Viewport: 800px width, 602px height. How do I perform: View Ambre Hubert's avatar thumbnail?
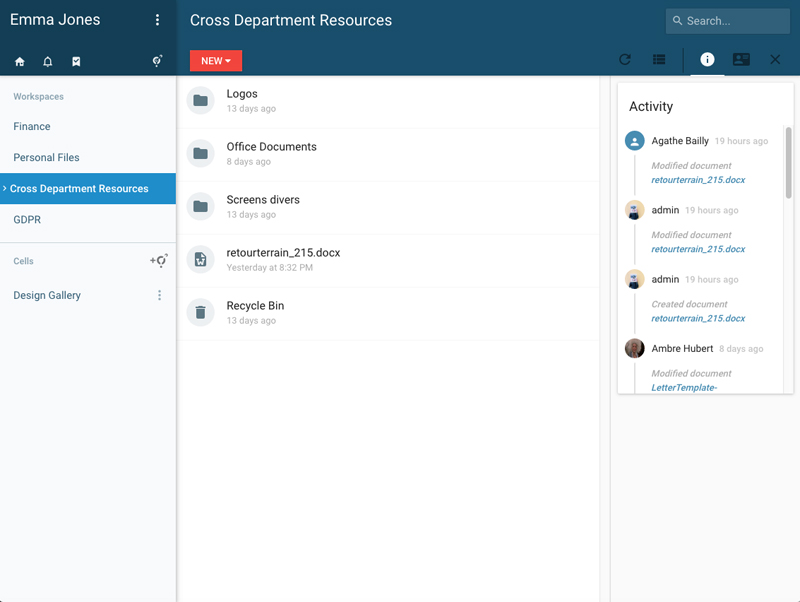(x=635, y=348)
